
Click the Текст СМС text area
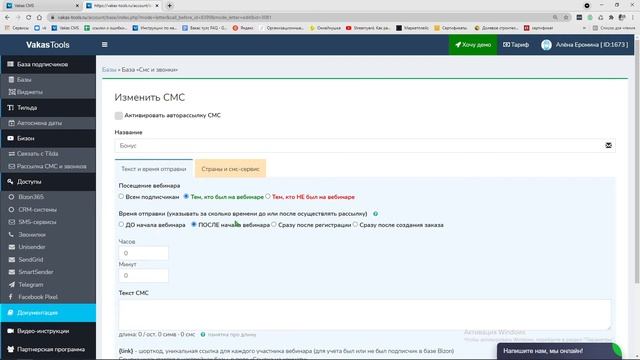(x=365, y=314)
